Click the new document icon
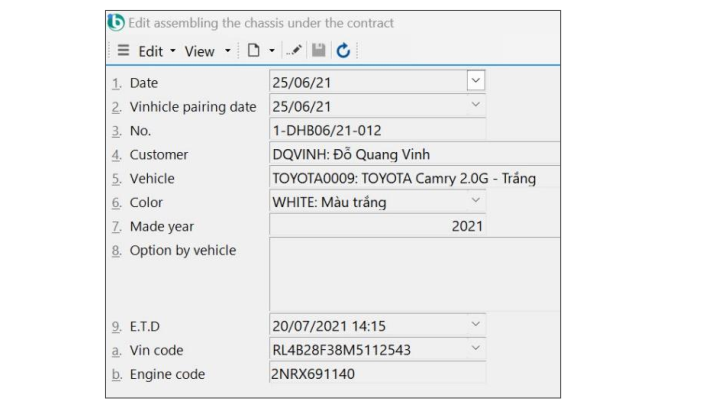Screen dimensions: 701x412 click(x=255, y=52)
